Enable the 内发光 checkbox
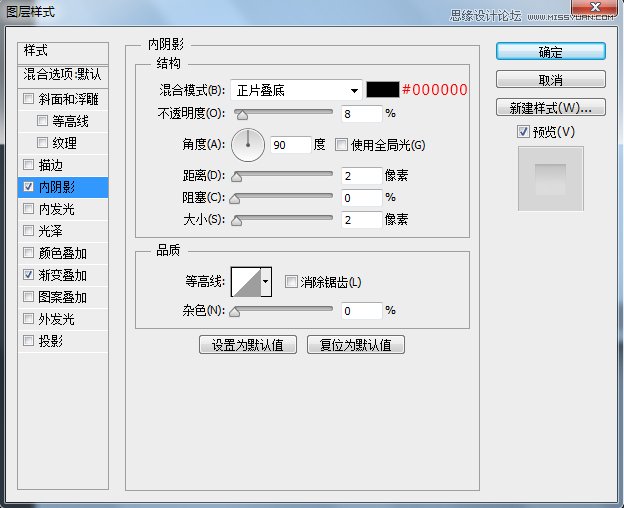The width and height of the screenshot is (624, 508). 28,208
